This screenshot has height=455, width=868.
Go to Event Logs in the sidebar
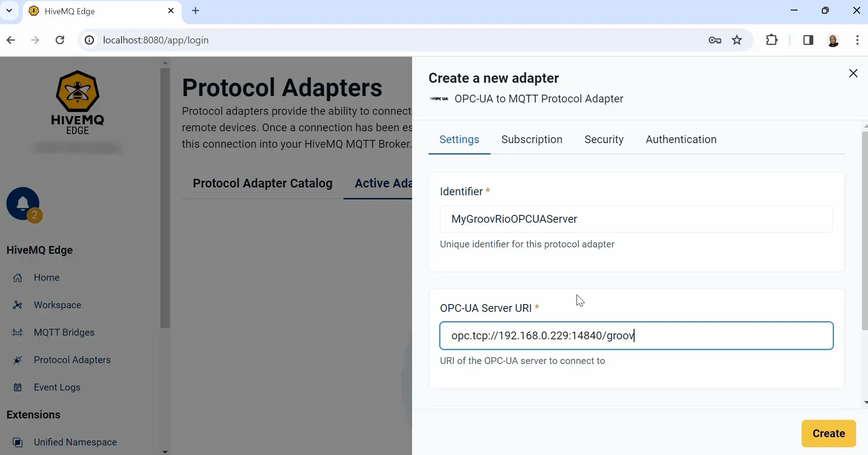[57, 387]
